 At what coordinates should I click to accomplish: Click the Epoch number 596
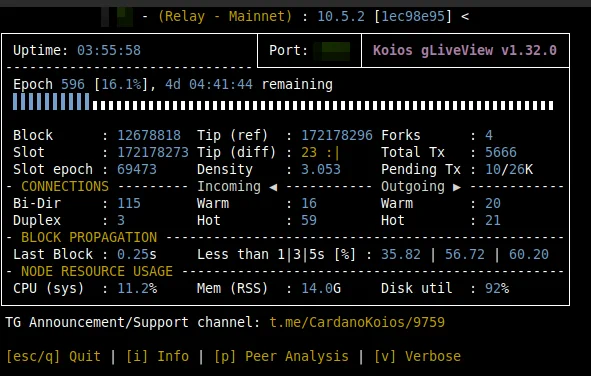coord(73,84)
